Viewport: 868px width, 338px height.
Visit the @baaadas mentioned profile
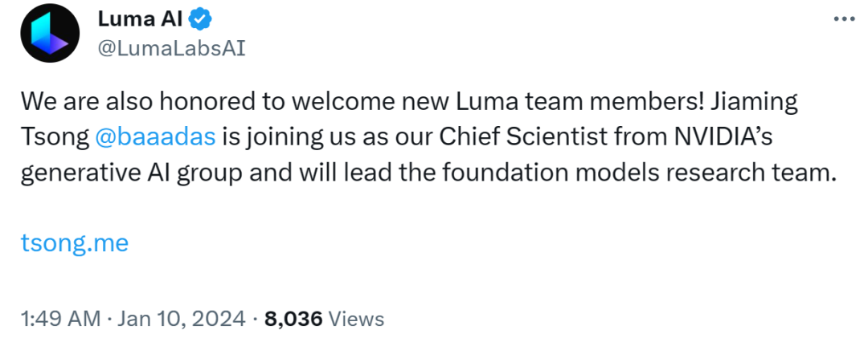[155, 137]
